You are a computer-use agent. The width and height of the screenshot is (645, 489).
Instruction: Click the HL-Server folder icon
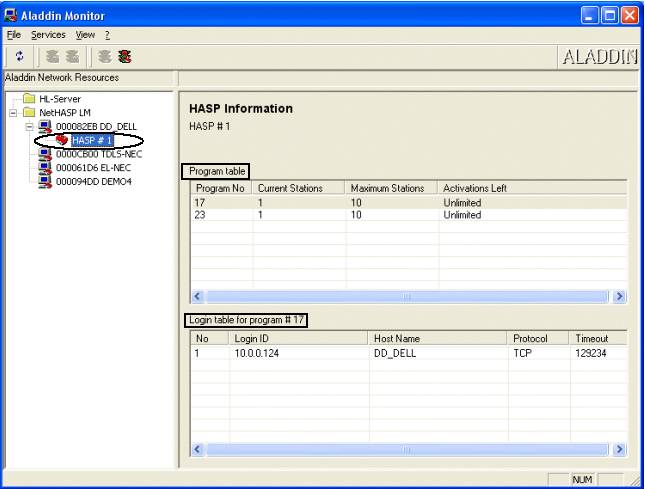[29, 98]
